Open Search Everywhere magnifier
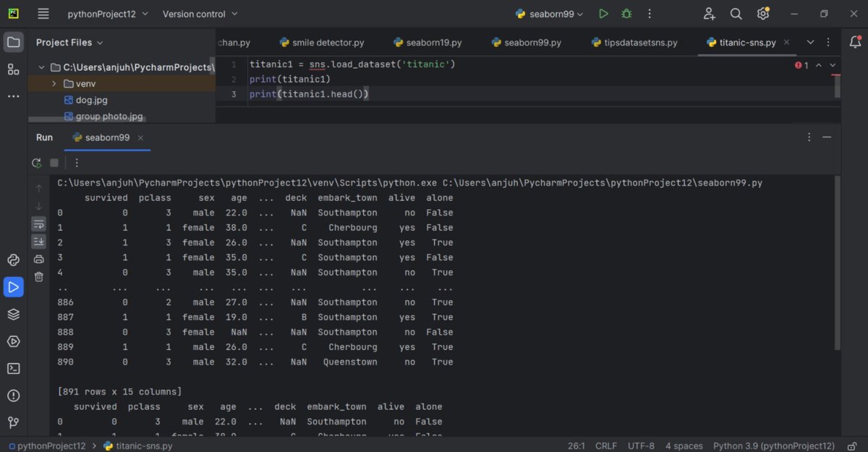 pos(736,14)
